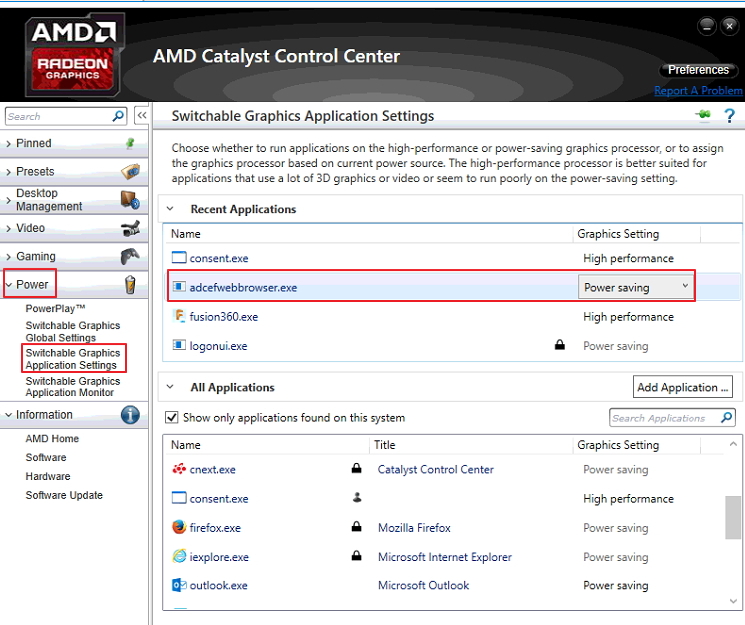Click the scroll up arrow of applications list
The height and width of the screenshot is (625, 745).
tap(733, 444)
